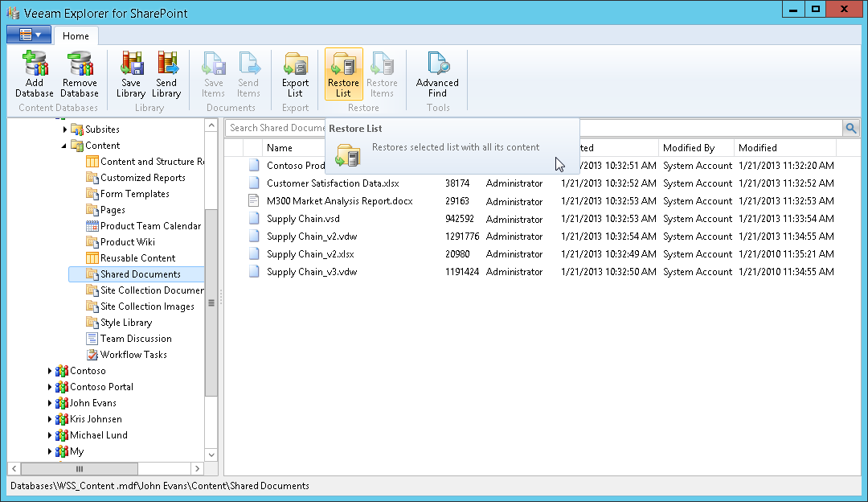Expand the Contoso Portal node
Image resolution: width=868 pixels, height=502 pixels.
pos(49,387)
